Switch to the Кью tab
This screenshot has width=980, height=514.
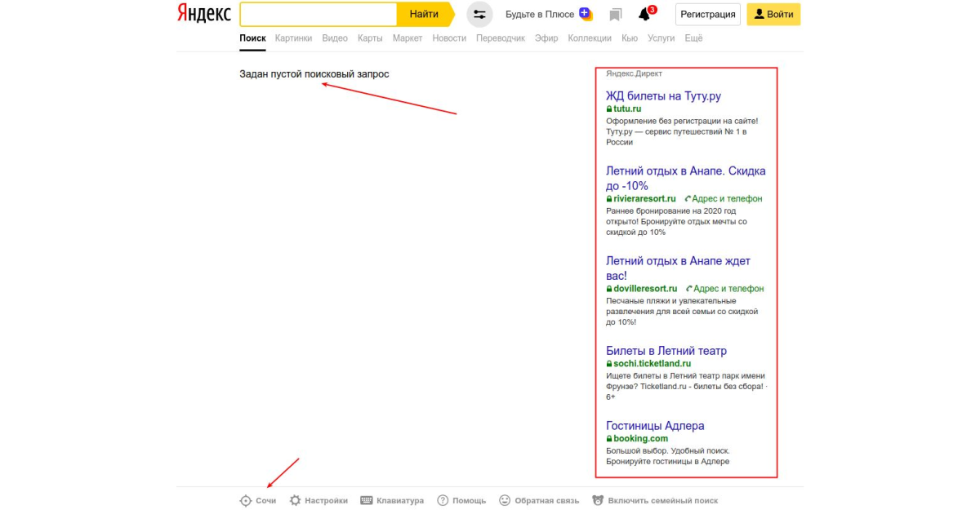pyautogui.click(x=630, y=38)
